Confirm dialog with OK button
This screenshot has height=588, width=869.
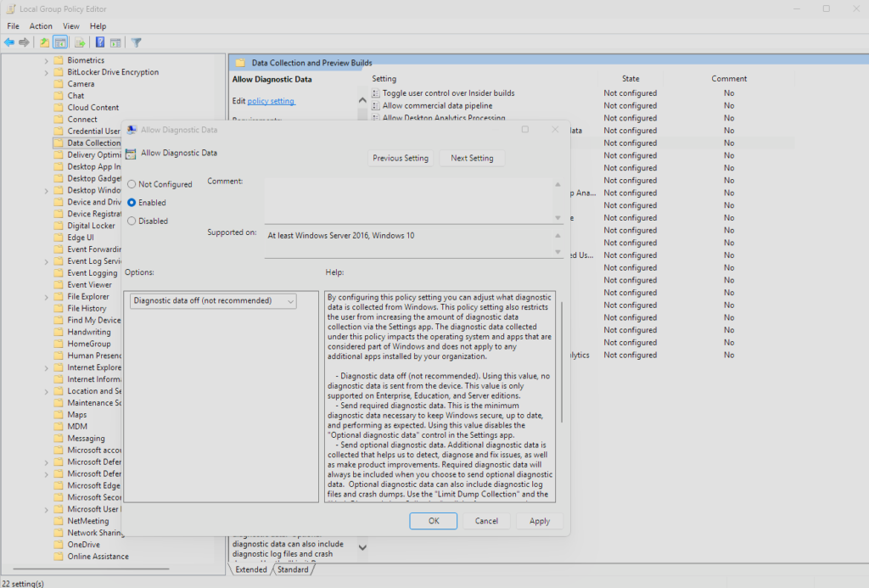[434, 521]
